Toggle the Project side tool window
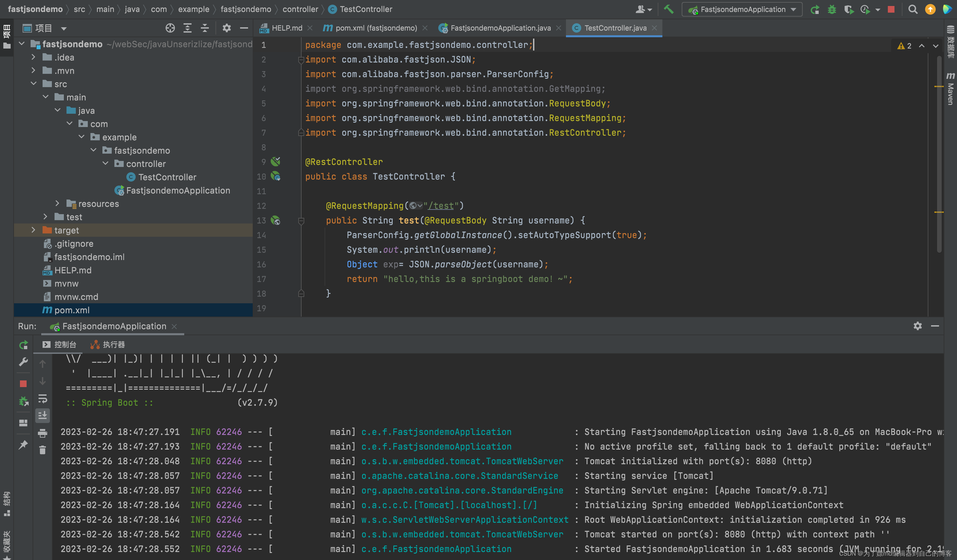Image resolution: width=957 pixels, height=560 pixels. tap(6, 37)
